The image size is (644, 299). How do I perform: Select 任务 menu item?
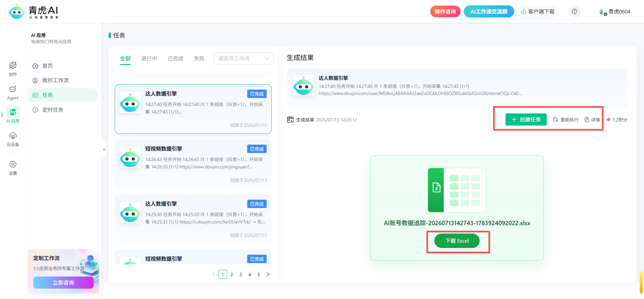coord(62,95)
